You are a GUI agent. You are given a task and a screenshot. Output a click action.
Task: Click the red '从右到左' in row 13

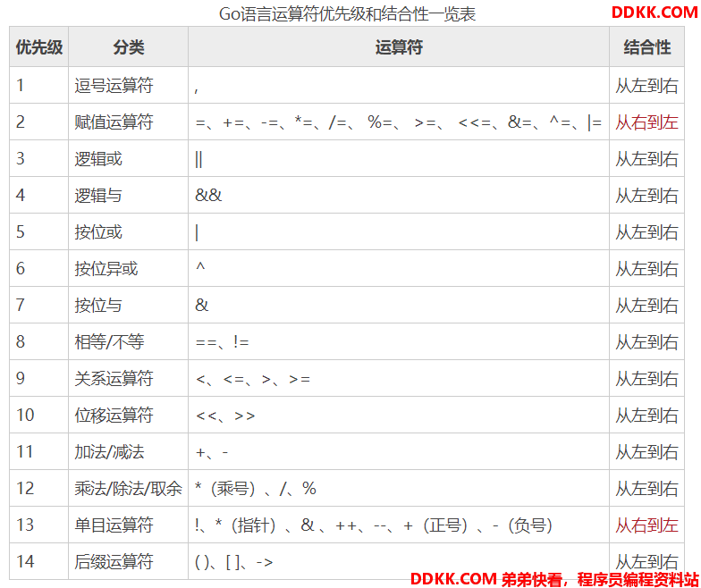646,525
